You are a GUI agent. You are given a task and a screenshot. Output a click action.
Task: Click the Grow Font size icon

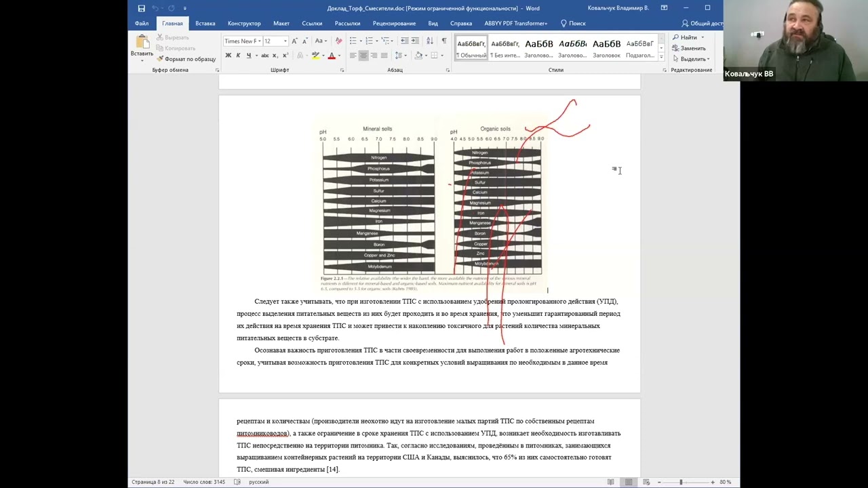coord(294,41)
